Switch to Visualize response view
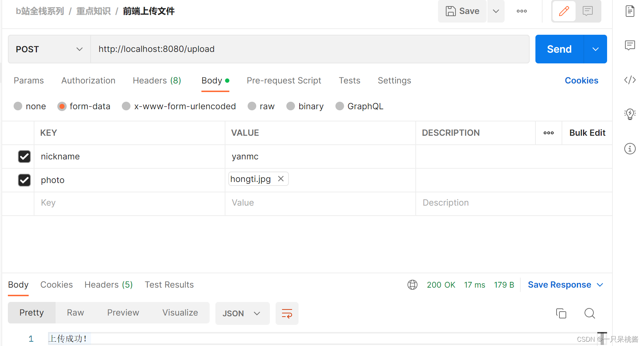644x346 pixels. point(180,313)
